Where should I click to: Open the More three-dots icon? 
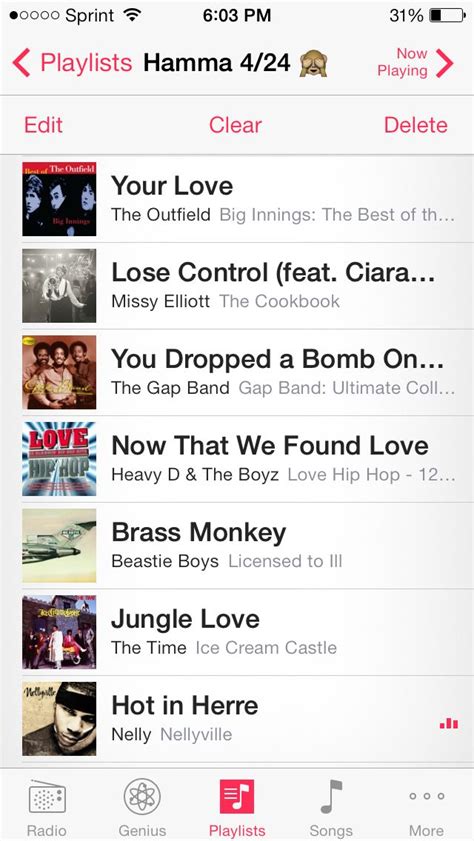426,796
